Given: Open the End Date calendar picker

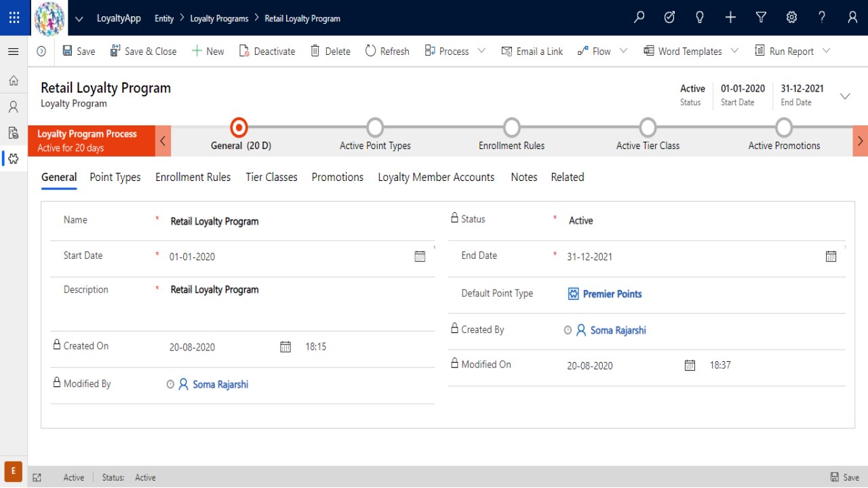Looking at the screenshot, I should (831, 256).
